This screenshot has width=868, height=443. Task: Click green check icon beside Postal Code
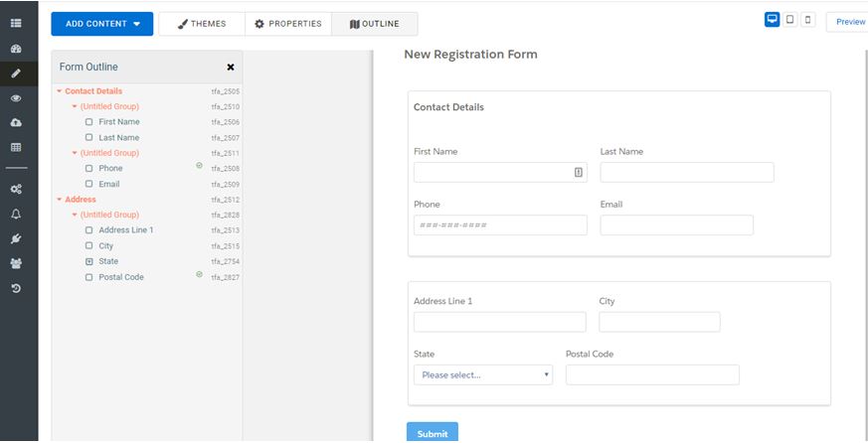pyautogui.click(x=199, y=274)
